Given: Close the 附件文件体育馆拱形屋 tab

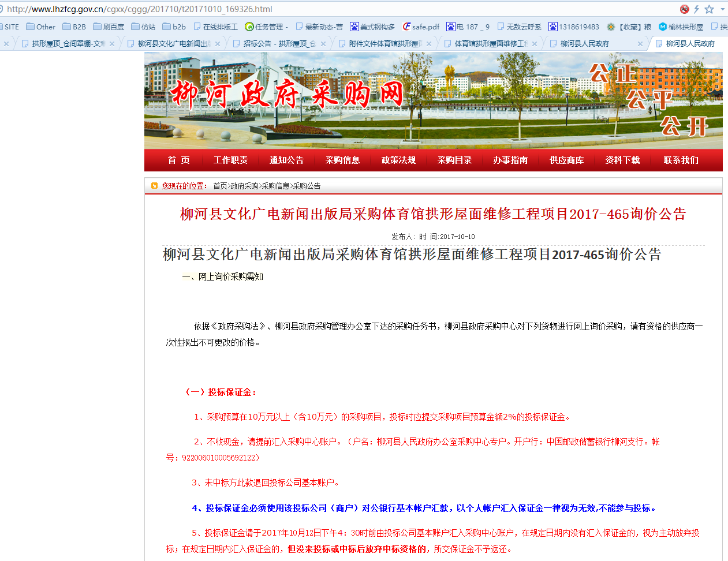Looking at the screenshot, I should 429,44.
